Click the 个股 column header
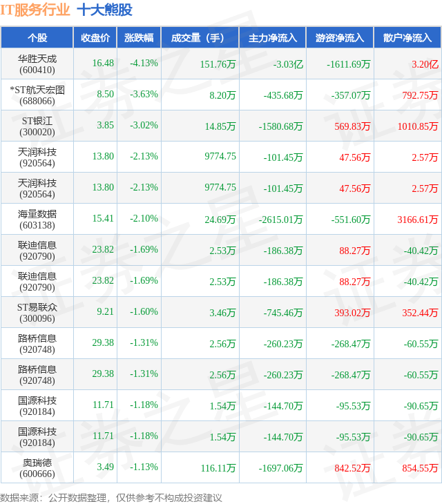Viewport: 442px width, 504px height. 37,37
